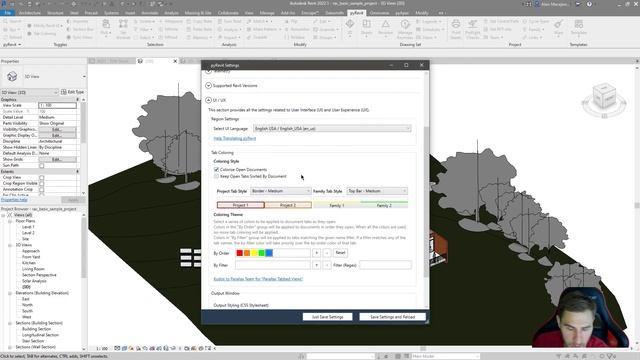Select Kitchen 3D view in Project Browser
The width and height of the screenshot is (640, 360).
click(x=29, y=263)
